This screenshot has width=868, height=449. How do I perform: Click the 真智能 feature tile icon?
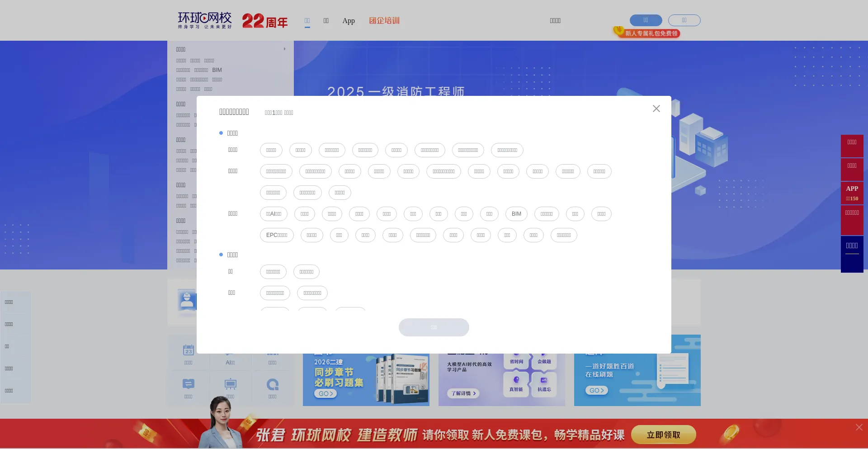tap(516, 380)
